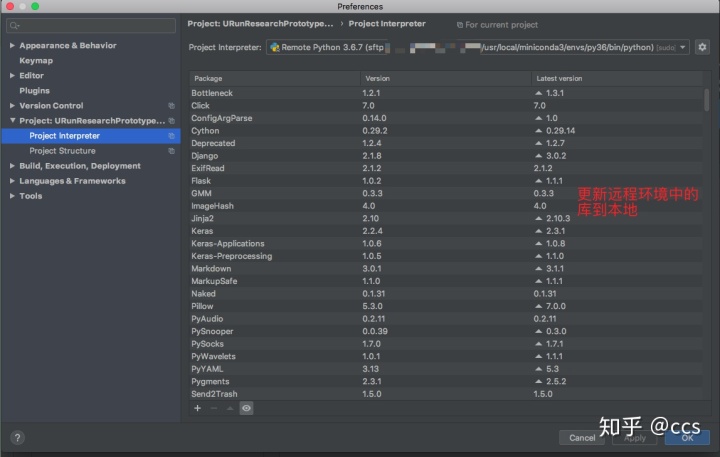Select the Pygments package row

click(446, 381)
